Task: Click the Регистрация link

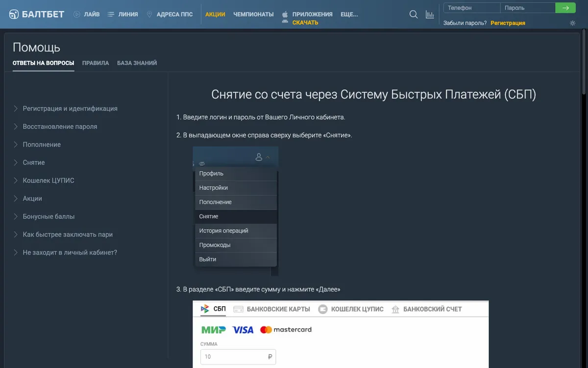Action: tap(508, 23)
